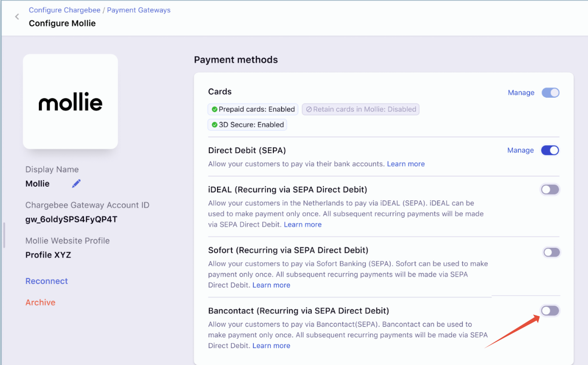This screenshot has height=365, width=588.
Task: Click the Mollie logo tile
Action: click(x=70, y=101)
